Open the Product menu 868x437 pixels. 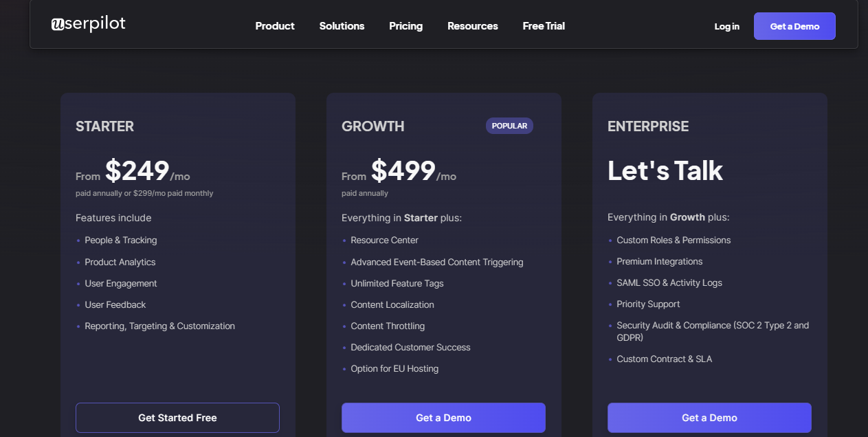[x=274, y=26]
